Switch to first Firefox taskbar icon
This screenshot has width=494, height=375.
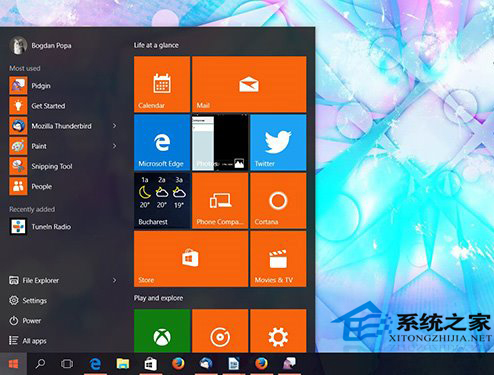(178, 364)
